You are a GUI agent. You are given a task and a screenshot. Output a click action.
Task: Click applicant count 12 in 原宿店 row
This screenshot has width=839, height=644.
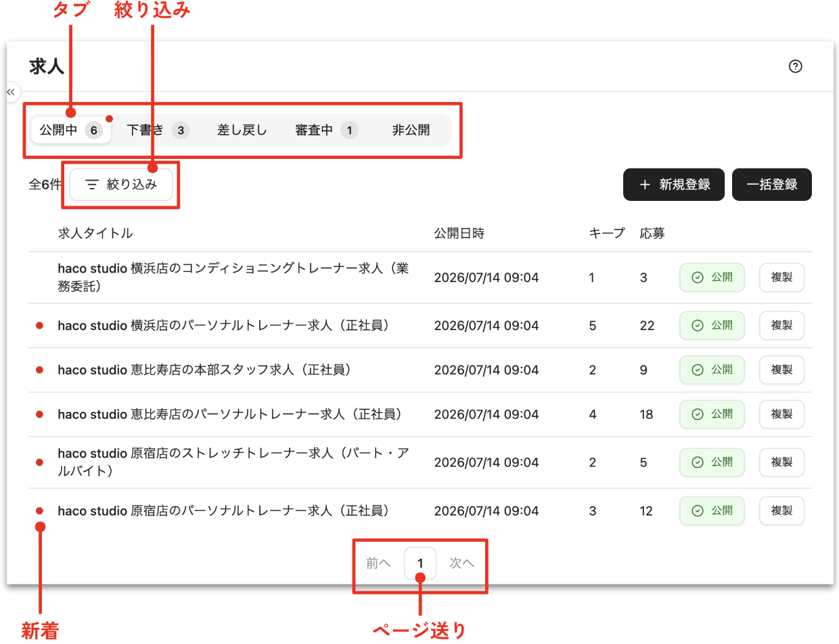click(x=646, y=511)
